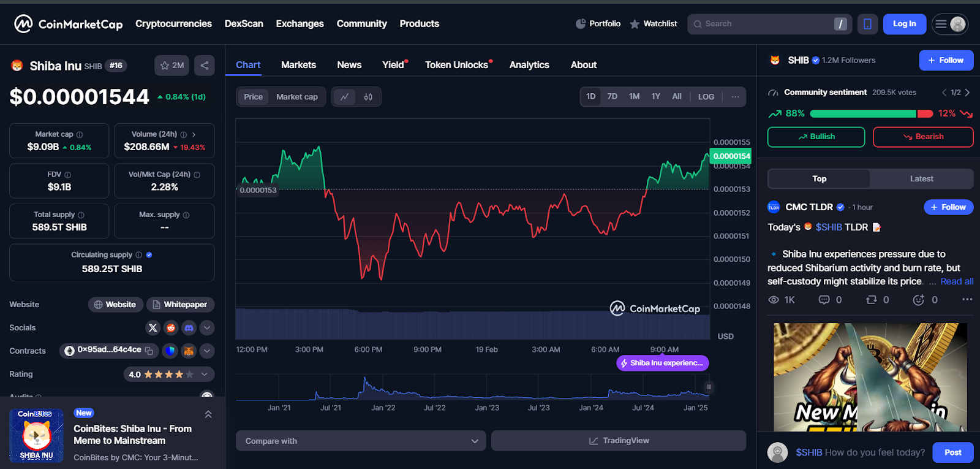This screenshot has height=469, width=980.
Task: Vote Bullish on sentiment
Action: pos(816,137)
